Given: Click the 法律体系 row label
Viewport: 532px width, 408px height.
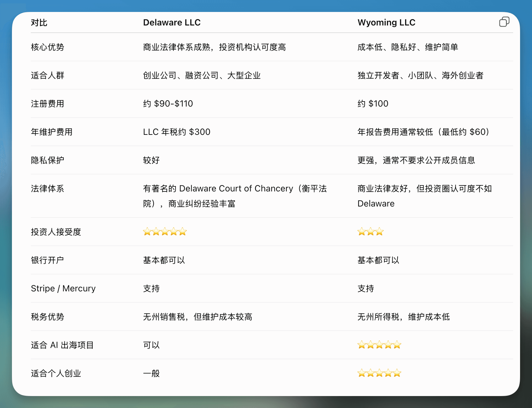Looking at the screenshot, I should pos(47,189).
